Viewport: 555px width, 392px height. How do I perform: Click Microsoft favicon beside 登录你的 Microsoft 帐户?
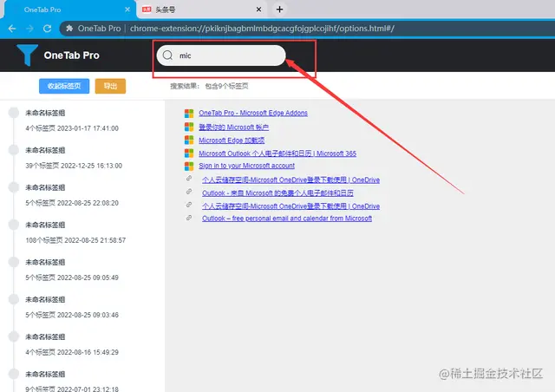(x=189, y=127)
